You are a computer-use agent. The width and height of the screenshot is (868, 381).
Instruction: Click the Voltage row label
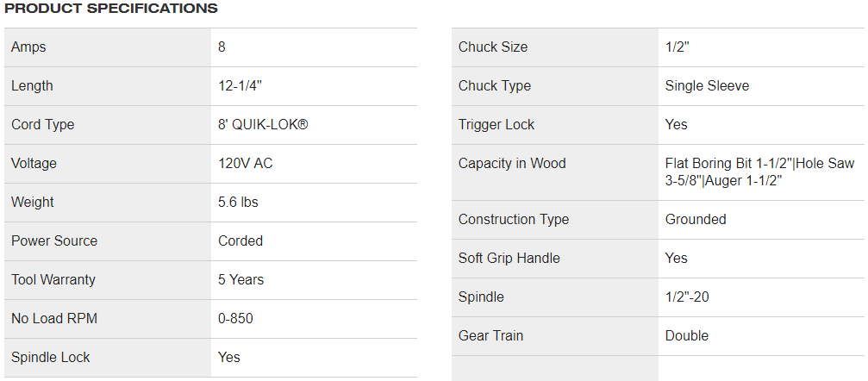click(34, 164)
